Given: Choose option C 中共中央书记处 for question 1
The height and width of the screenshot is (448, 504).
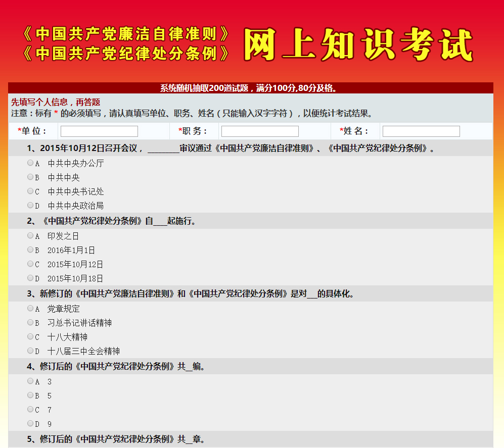Looking at the screenshot, I should click(x=30, y=191).
